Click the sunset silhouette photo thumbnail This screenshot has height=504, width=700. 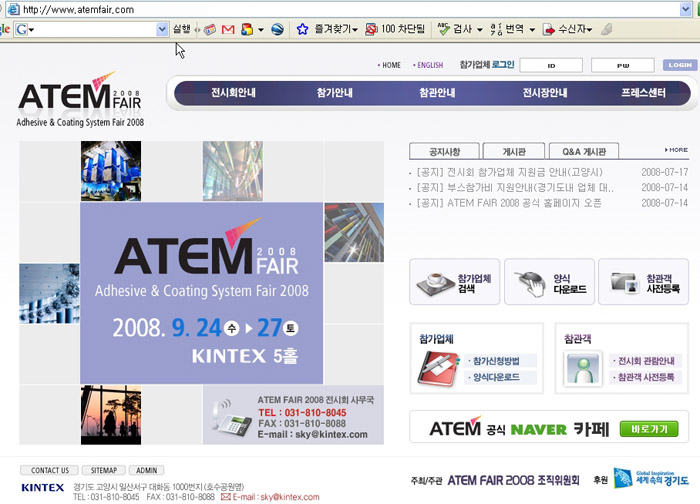[x=111, y=415]
